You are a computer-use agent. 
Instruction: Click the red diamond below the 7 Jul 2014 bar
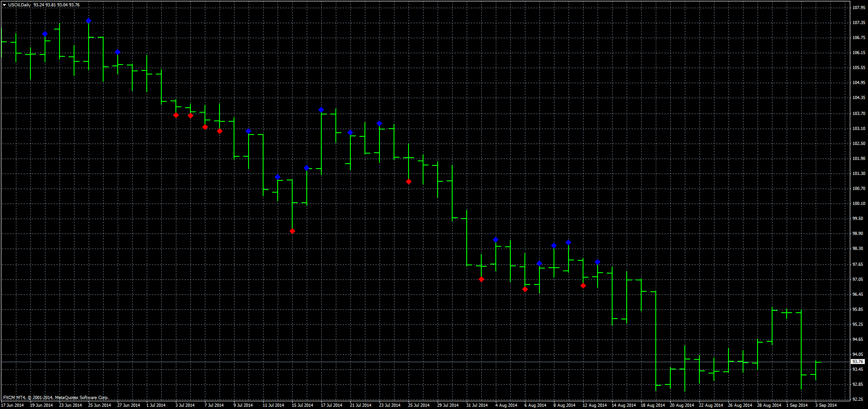point(205,127)
